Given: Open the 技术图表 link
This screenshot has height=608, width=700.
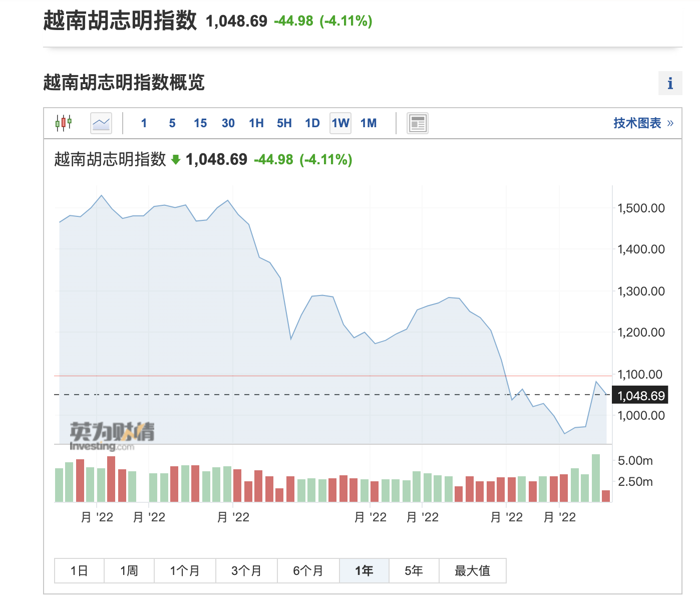Looking at the screenshot, I should pos(643,123).
